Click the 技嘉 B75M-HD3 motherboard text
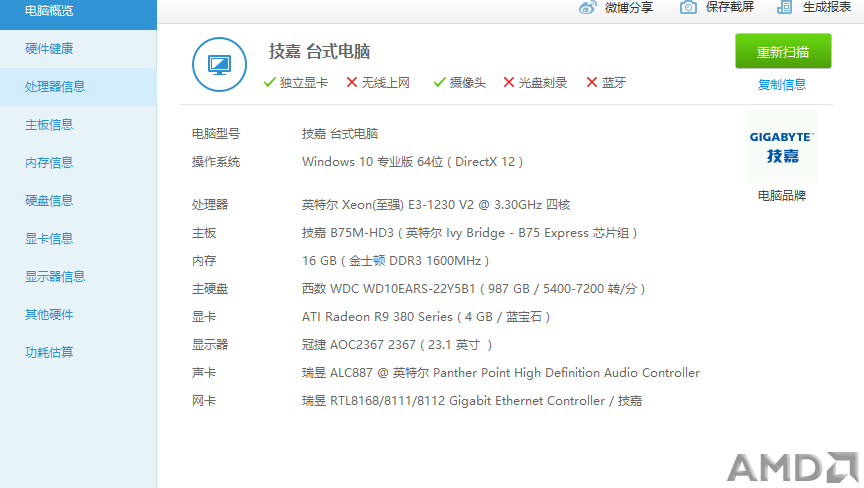 [x=469, y=233]
